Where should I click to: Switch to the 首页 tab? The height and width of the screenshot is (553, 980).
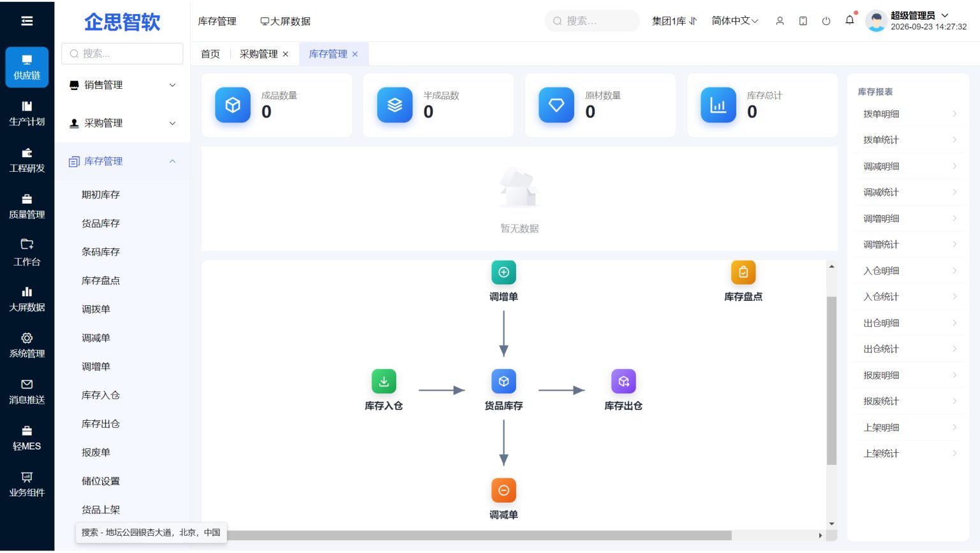tap(211, 54)
